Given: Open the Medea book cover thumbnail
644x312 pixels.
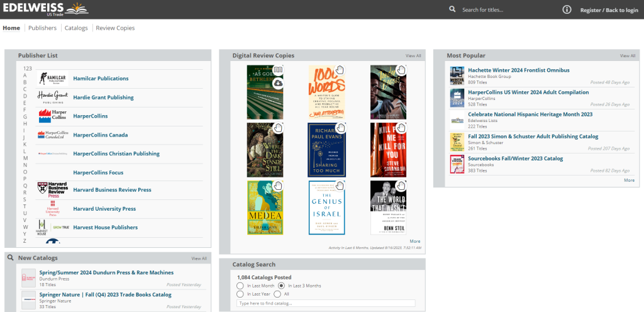Looking at the screenshot, I should click(x=265, y=208).
